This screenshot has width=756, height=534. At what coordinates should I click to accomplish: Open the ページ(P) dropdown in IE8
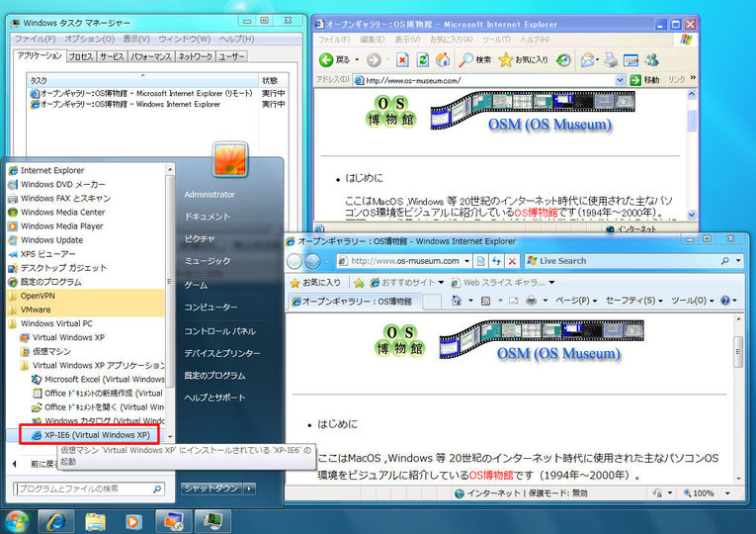point(576,301)
